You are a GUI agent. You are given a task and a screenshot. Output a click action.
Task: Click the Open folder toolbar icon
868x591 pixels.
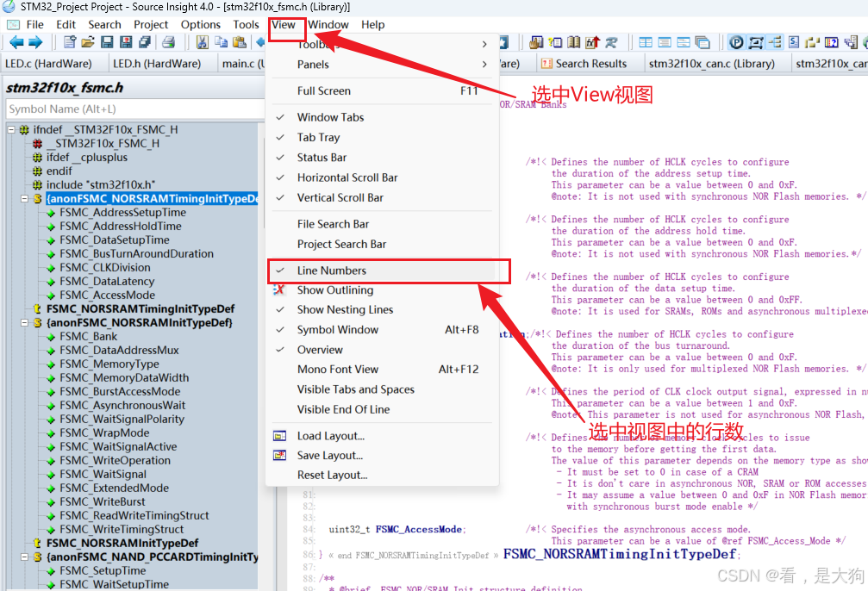coord(88,42)
